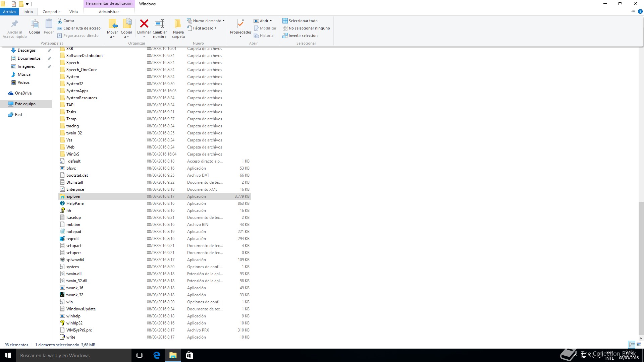Image resolution: width=644 pixels, height=362 pixels.
Task: Click Pegar acceso directo
Action: tap(78, 36)
